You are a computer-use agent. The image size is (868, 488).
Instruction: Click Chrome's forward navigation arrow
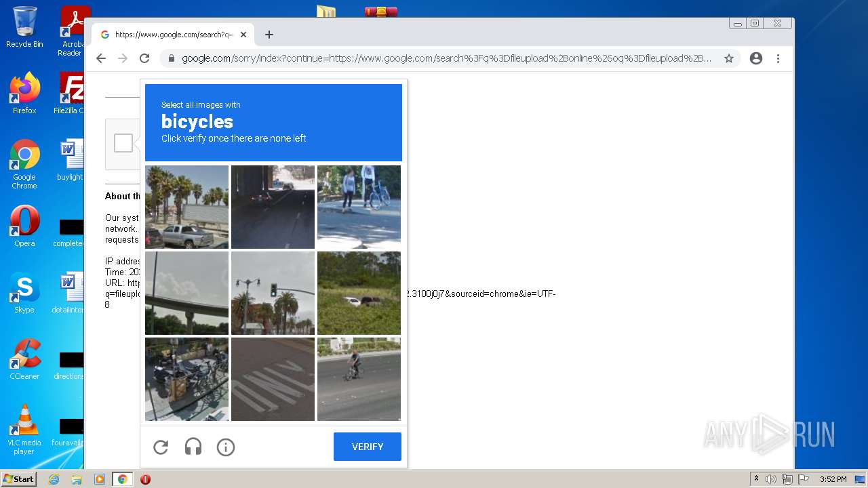click(x=123, y=58)
